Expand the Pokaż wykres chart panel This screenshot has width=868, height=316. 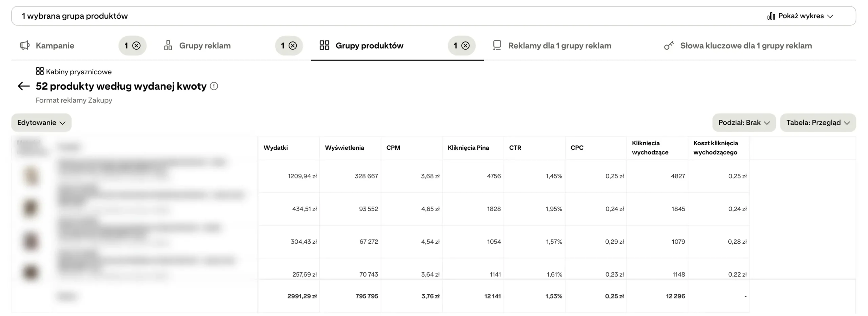(800, 16)
